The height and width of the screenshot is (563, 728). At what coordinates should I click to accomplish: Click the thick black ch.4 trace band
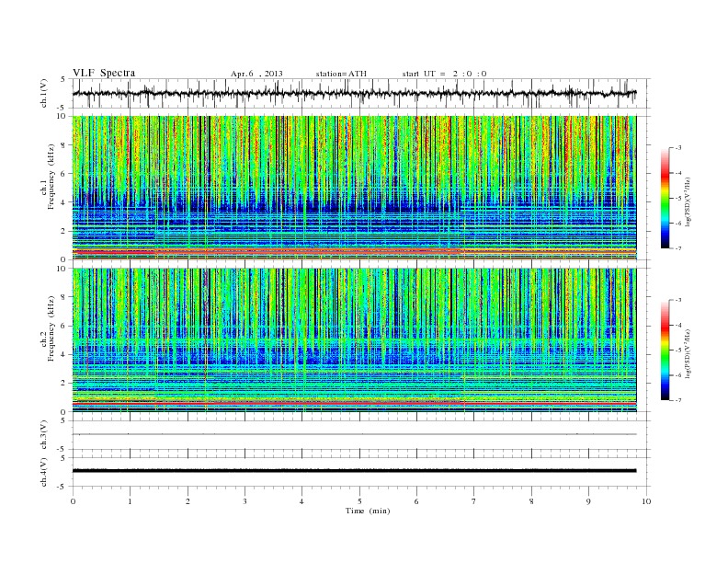[x=354, y=471]
